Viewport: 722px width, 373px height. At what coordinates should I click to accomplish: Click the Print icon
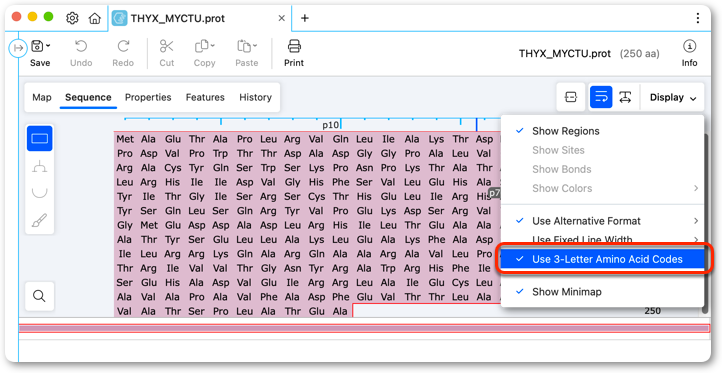tap(294, 46)
